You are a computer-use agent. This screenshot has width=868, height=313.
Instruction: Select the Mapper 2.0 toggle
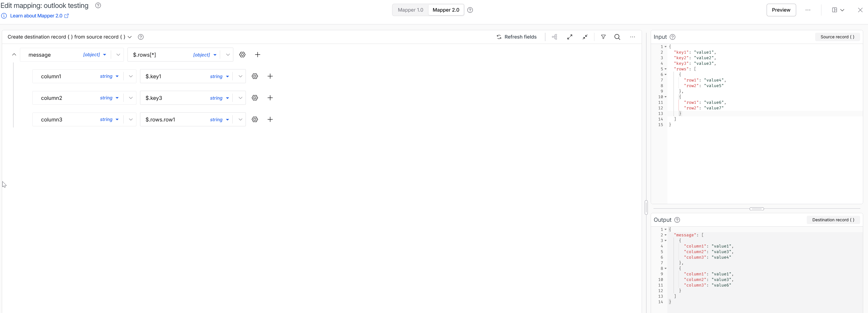[445, 10]
